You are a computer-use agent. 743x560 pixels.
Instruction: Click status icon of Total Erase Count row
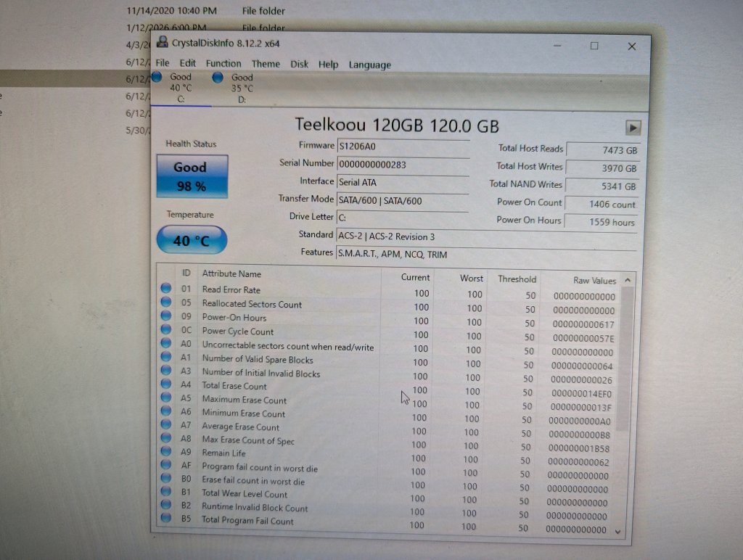(166, 383)
